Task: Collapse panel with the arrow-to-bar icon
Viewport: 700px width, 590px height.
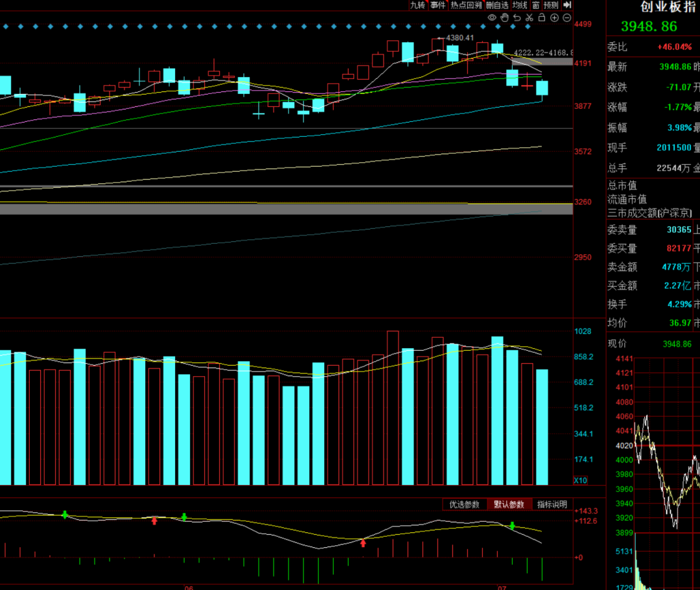Action: [567, 5]
